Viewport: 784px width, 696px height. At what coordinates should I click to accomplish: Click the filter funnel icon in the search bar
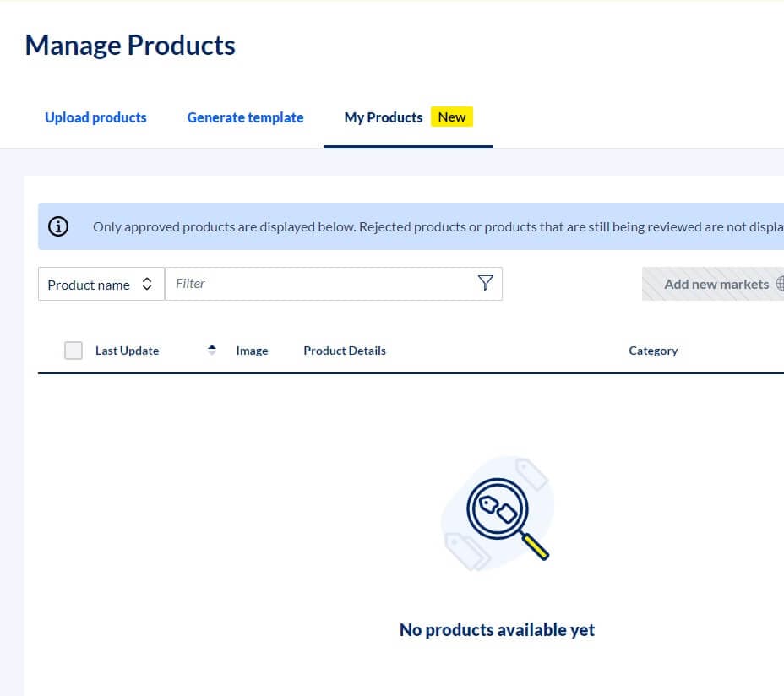click(x=486, y=283)
